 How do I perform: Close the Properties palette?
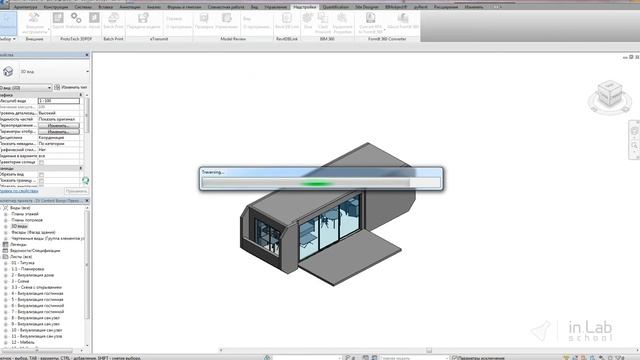(87, 55)
